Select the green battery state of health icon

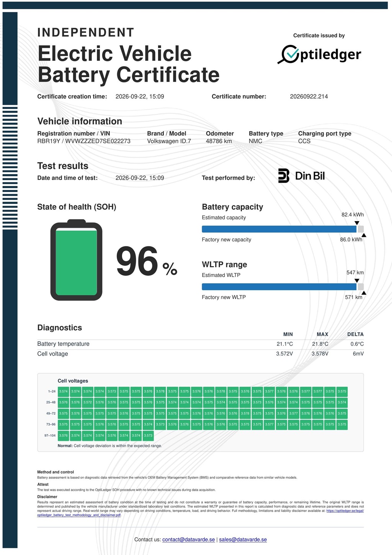(x=76, y=260)
